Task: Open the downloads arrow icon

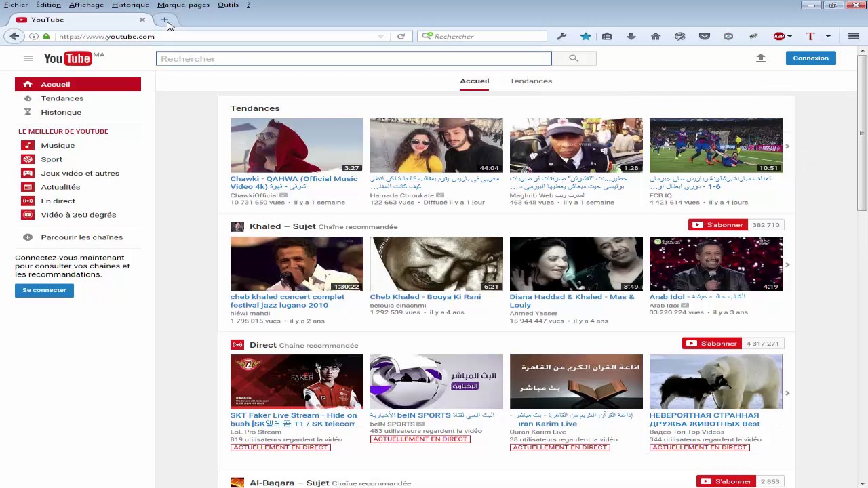Action: 631,36
